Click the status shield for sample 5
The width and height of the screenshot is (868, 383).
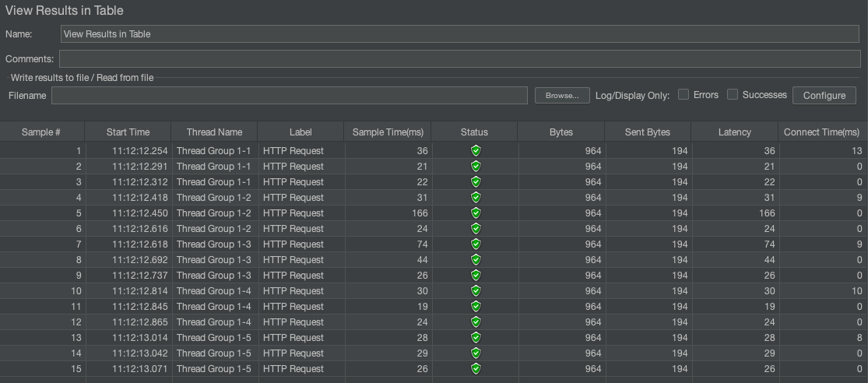pyautogui.click(x=476, y=213)
